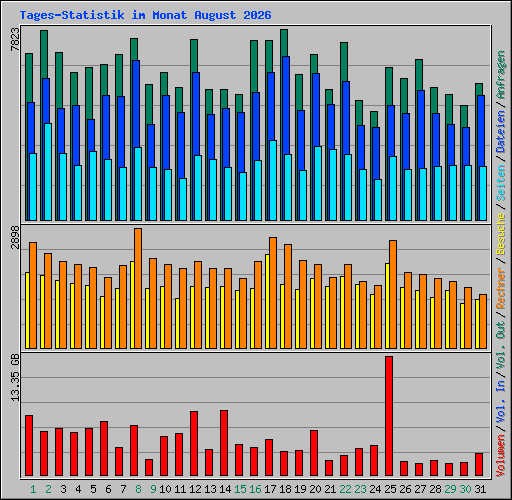Image resolution: width=512 pixels, height=500 pixels.
Task: Click the yellow Besuche bar for day 17
Action: 267,302
